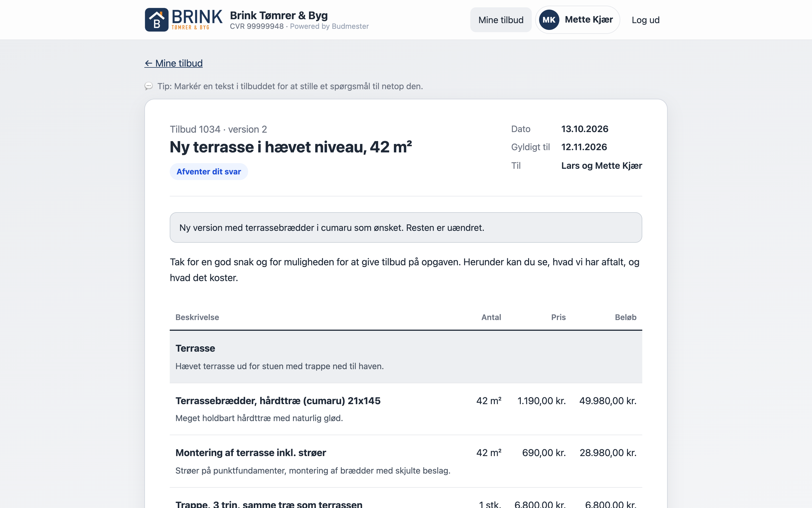The height and width of the screenshot is (508, 812).
Task: Click the Beskrivelse column header
Action: pyautogui.click(x=197, y=317)
